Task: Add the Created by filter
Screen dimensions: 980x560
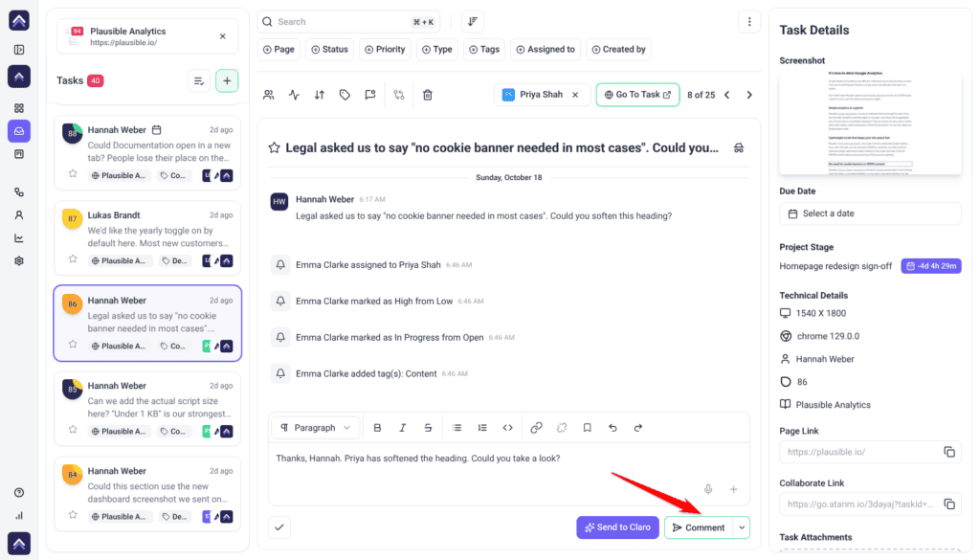Action: click(619, 50)
